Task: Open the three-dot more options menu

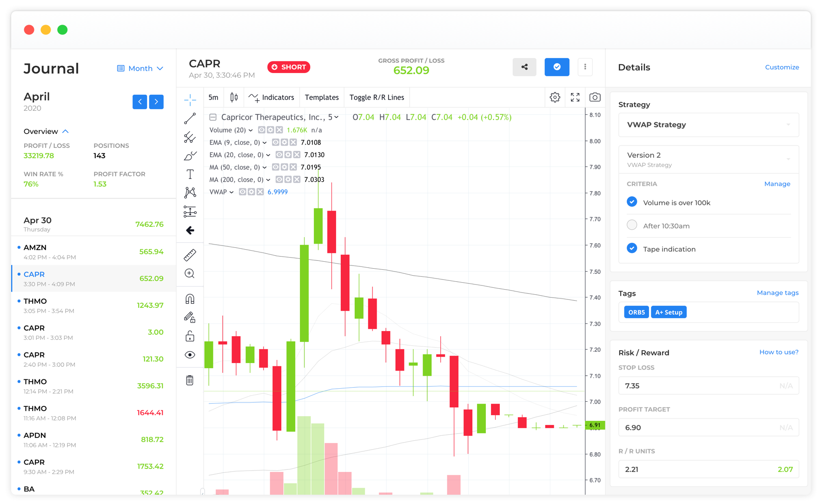Action: pyautogui.click(x=585, y=67)
